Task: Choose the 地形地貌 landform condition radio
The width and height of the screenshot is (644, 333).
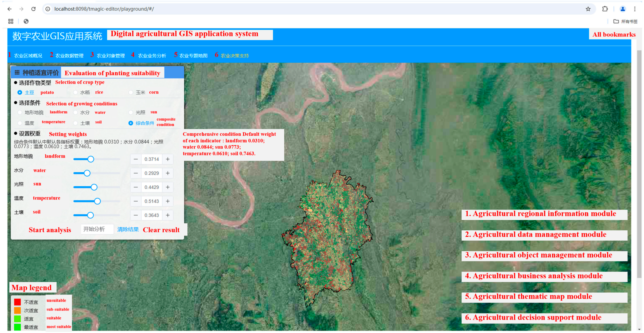Action: pos(20,112)
